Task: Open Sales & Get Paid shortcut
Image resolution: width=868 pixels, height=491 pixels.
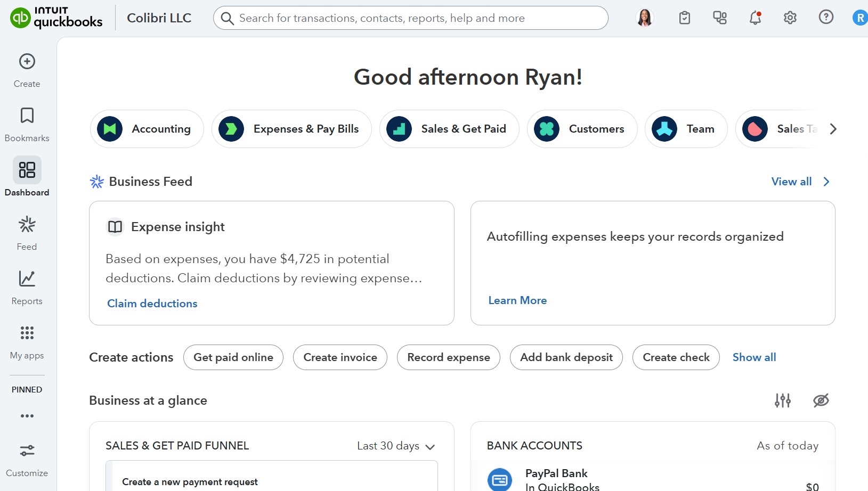Action: coord(449,129)
